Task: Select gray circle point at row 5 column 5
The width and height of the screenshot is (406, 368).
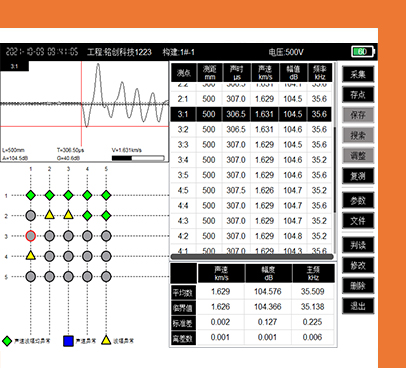Action: (106, 277)
